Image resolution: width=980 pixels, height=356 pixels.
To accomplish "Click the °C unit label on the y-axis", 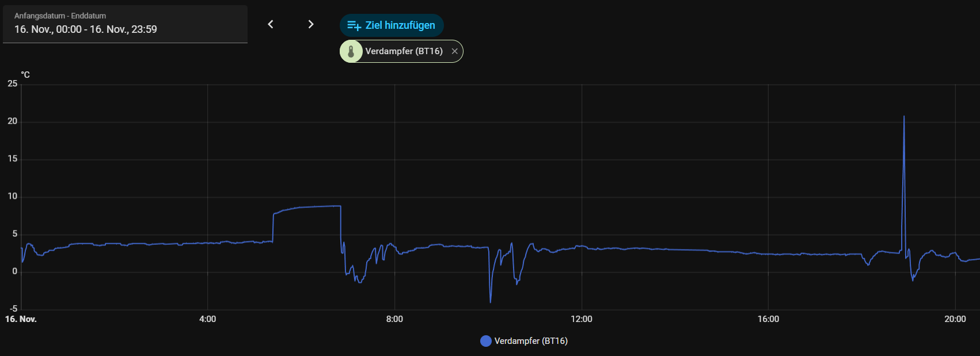I will (25, 75).
